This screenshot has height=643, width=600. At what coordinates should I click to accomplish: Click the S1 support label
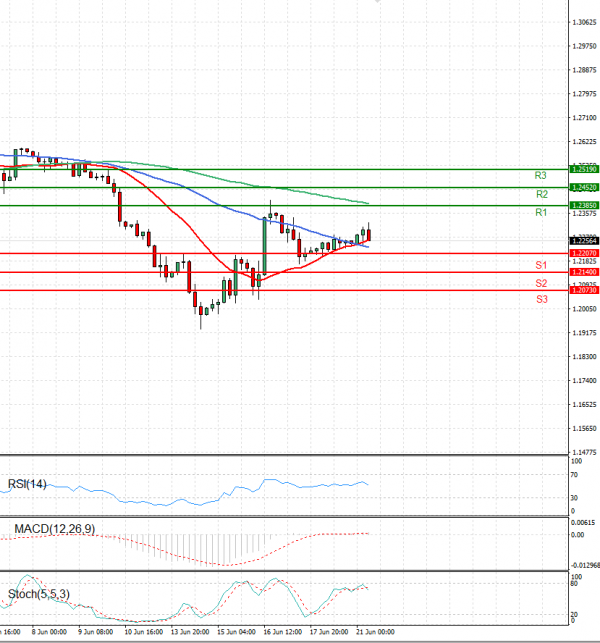(x=541, y=265)
